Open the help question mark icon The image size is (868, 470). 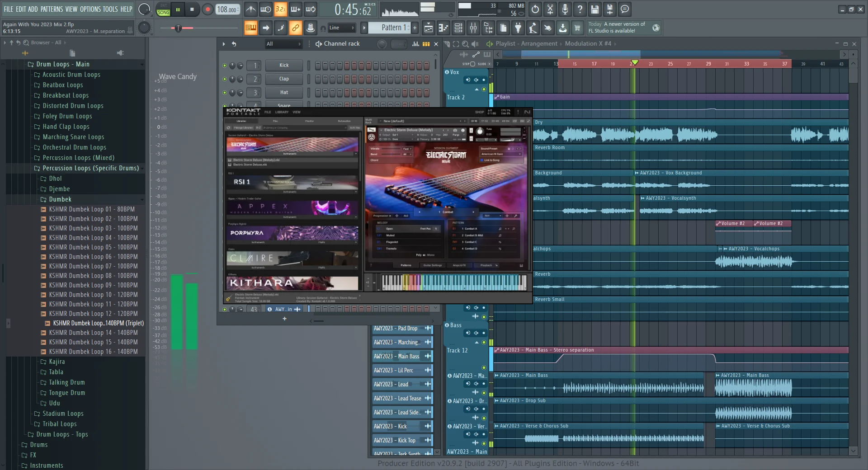[x=580, y=9]
